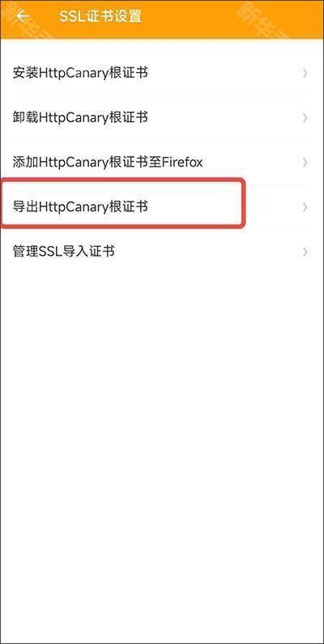324x644 pixels.
Task: Click the word Firefox in the list
Action: pos(182,163)
